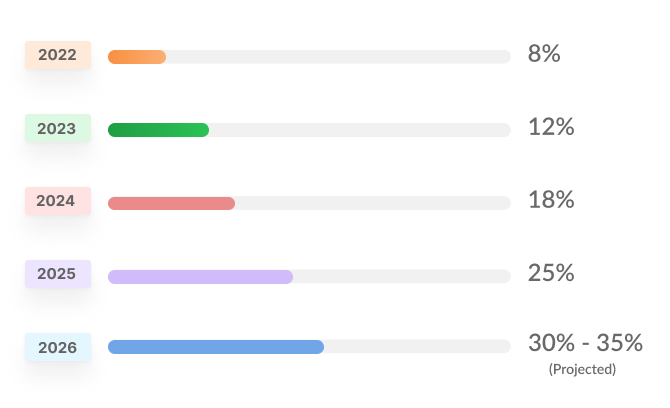This screenshot has height=408, width=670.
Task: Click the green 2023 progress bar fill
Action: coord(158,130)
